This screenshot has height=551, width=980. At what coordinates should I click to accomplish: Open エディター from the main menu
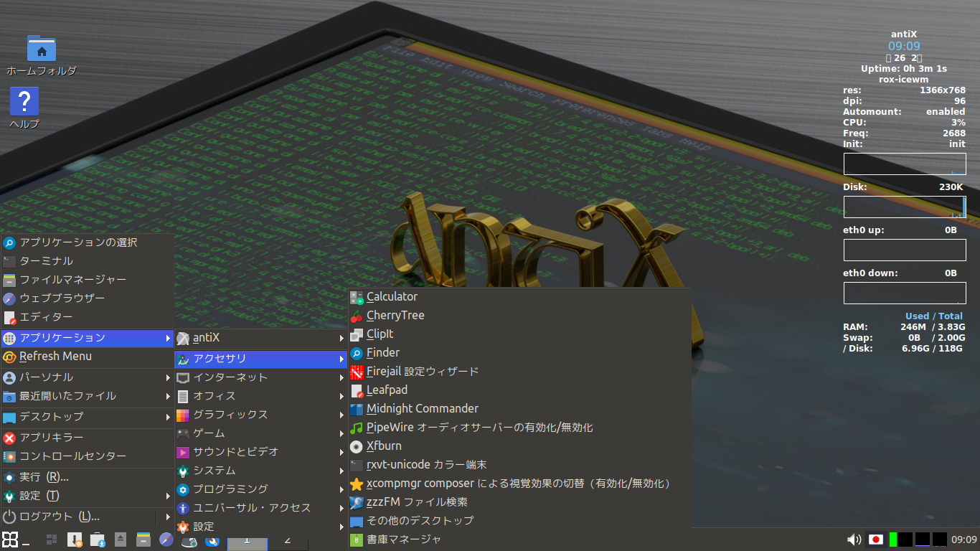[88, 317]
